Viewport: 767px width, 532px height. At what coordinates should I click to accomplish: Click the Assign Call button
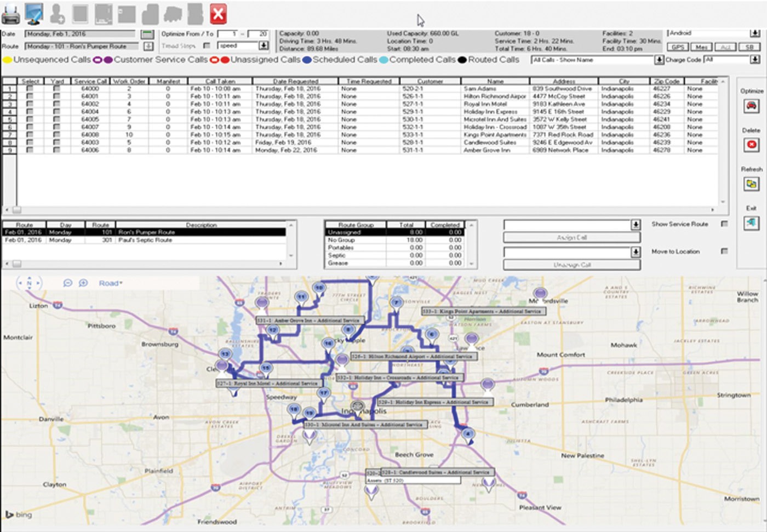tap(571, 238)
